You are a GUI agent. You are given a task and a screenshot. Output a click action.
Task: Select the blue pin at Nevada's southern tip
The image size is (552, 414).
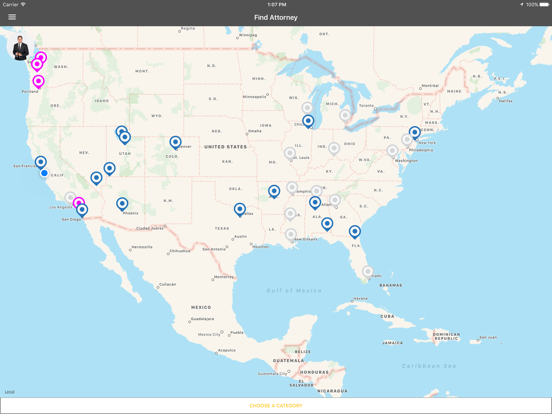tap(96, 178)
